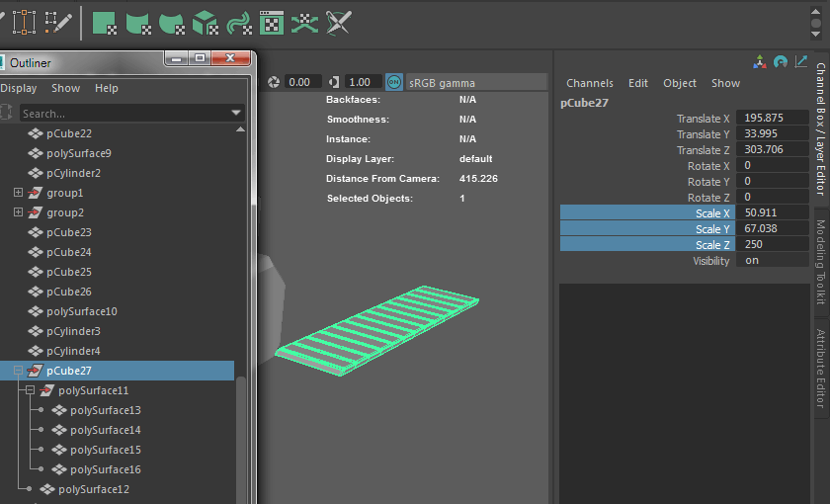830x504 pixels.
Task: Apply spherical mapping from the shelf
Action: 172,24
